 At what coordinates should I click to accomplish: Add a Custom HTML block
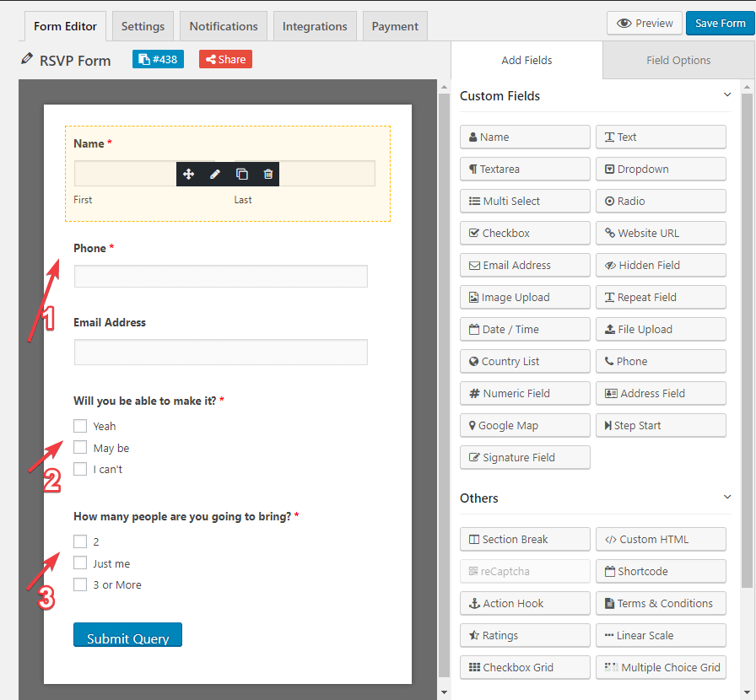click(661, 540)
